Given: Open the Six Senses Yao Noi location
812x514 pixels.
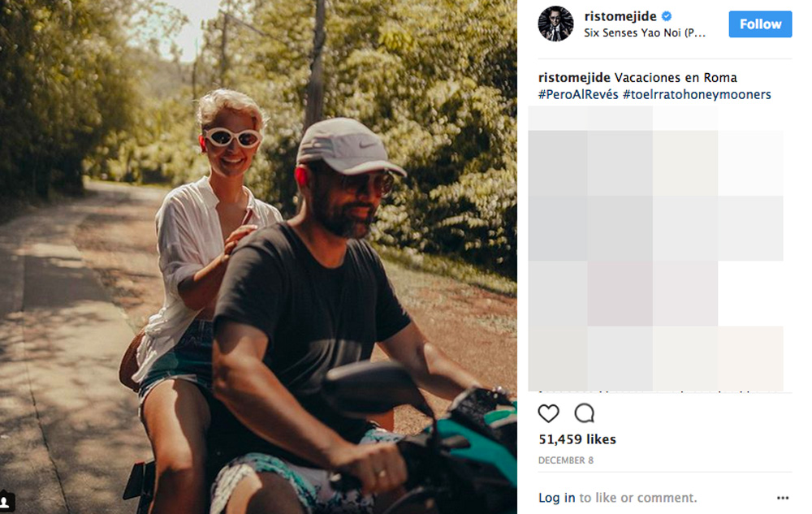Looking at the screenshot, I should pos(645,33).
